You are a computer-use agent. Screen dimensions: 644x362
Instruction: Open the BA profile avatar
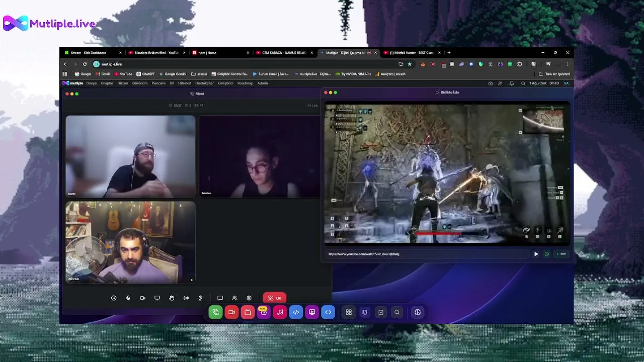click(567, 83)
